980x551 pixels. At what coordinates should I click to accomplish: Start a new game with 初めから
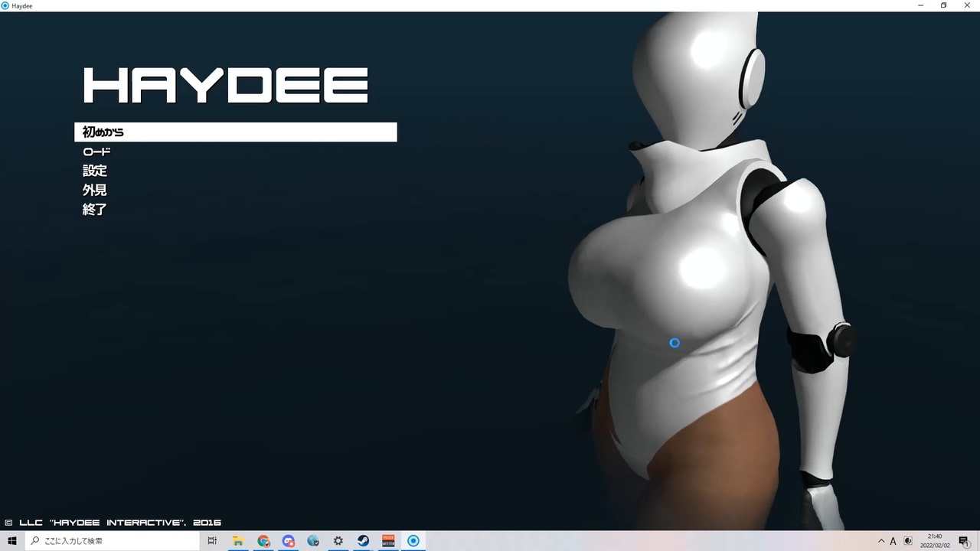point(236,132)
